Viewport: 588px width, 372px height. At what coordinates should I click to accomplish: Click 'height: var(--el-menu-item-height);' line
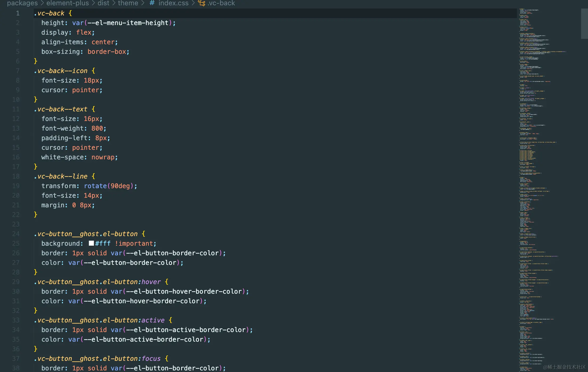coord(109,23)
